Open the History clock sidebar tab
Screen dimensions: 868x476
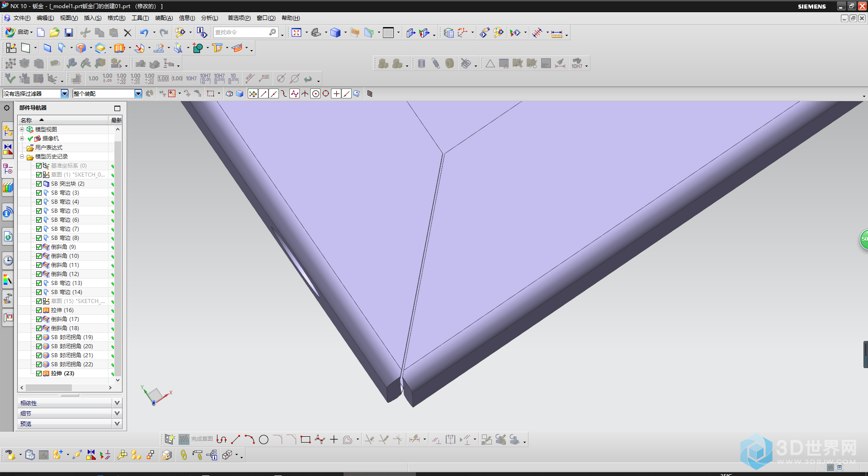pos(8,261)
